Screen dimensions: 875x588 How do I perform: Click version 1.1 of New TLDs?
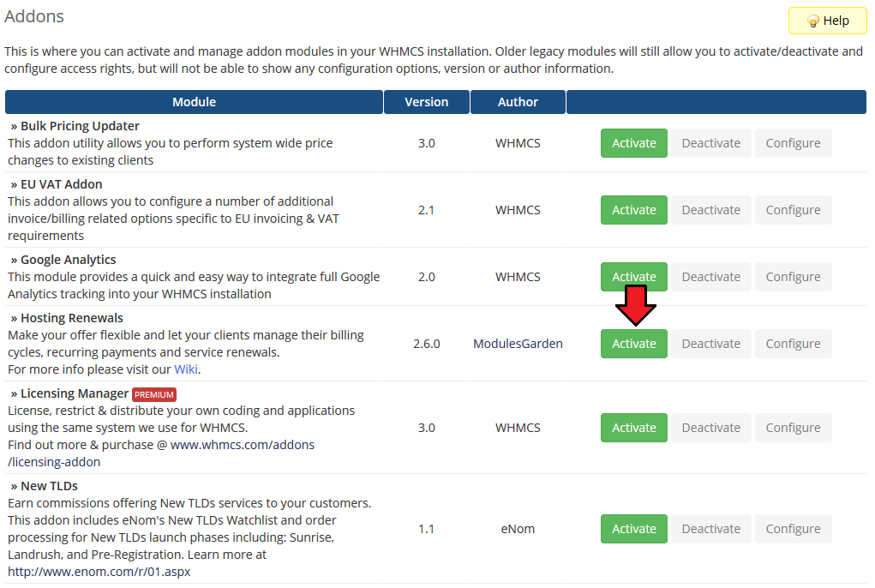click(426, 529)
